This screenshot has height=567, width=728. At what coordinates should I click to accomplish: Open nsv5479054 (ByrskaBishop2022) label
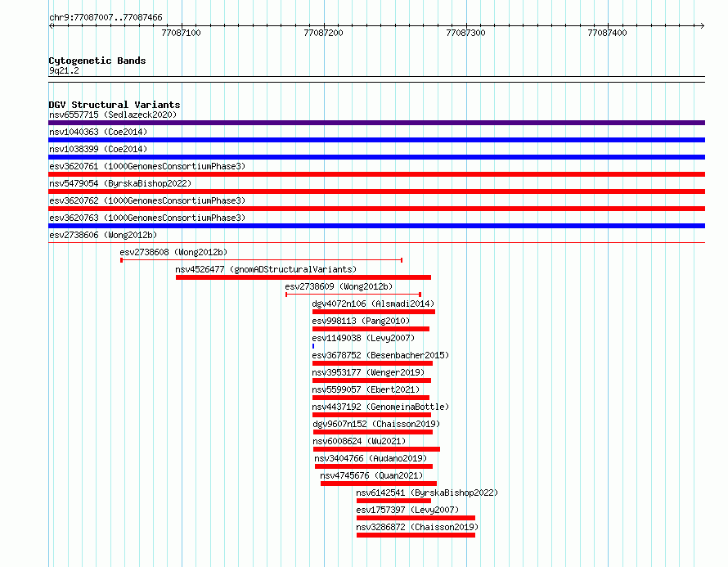pyautogui.click(x=120, y=183)
